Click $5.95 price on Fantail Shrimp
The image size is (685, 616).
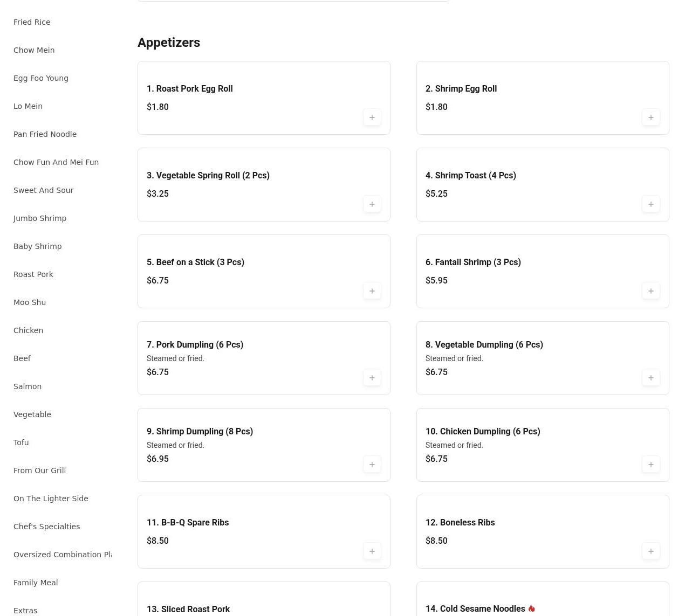point(436,280)
